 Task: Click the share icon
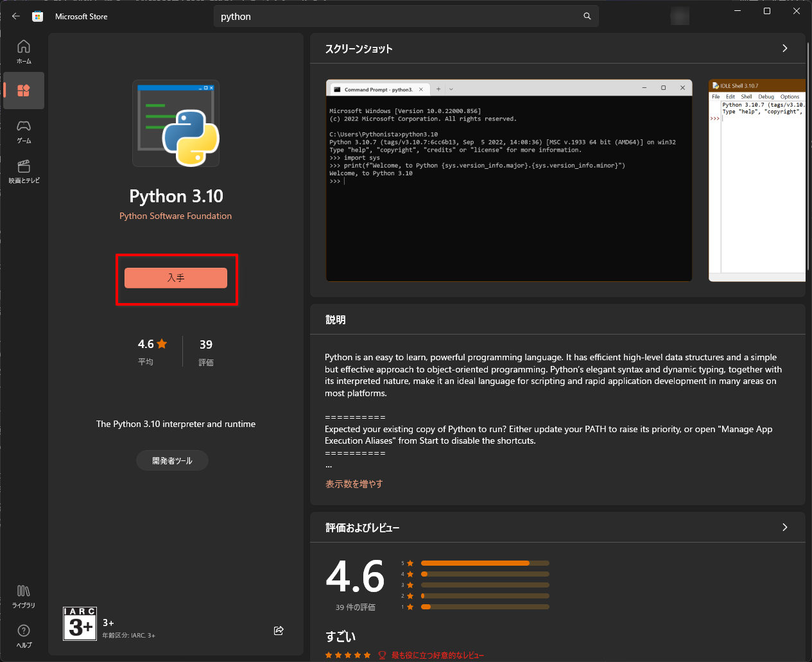[x=279, y=631]
